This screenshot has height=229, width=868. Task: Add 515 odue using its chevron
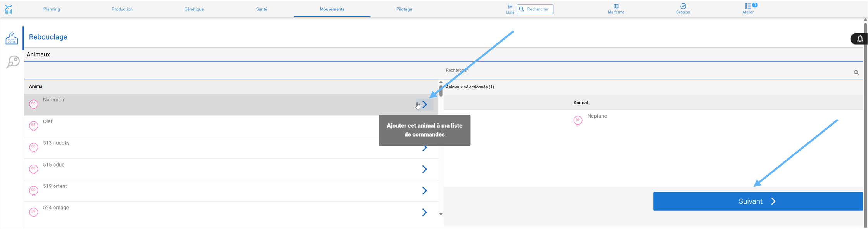(x=425, y=169)
